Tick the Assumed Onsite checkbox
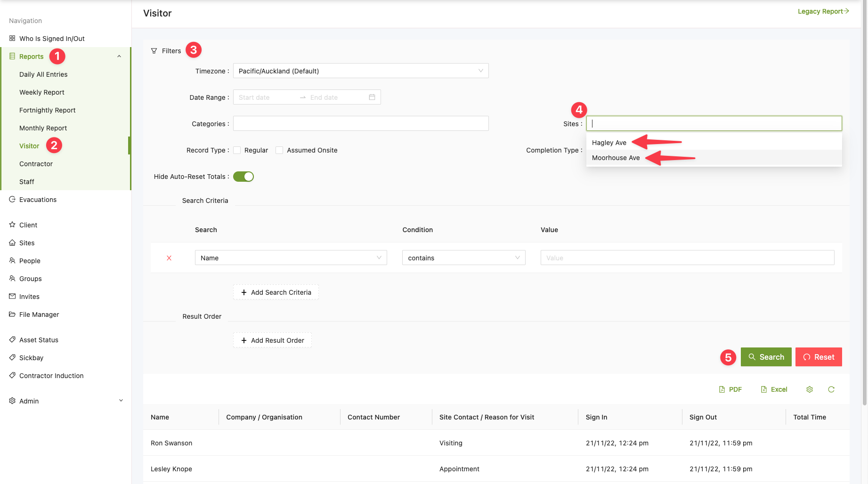868x484 pixels. 279,150
